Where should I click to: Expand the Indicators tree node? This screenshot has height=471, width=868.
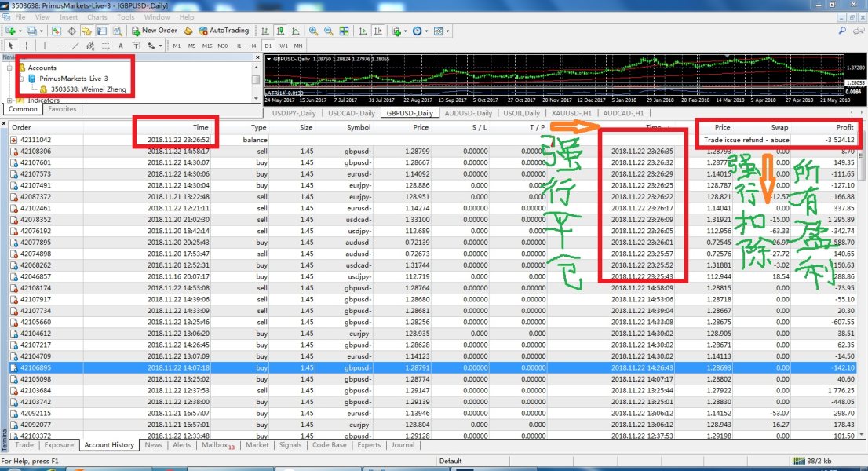[9, 100]
